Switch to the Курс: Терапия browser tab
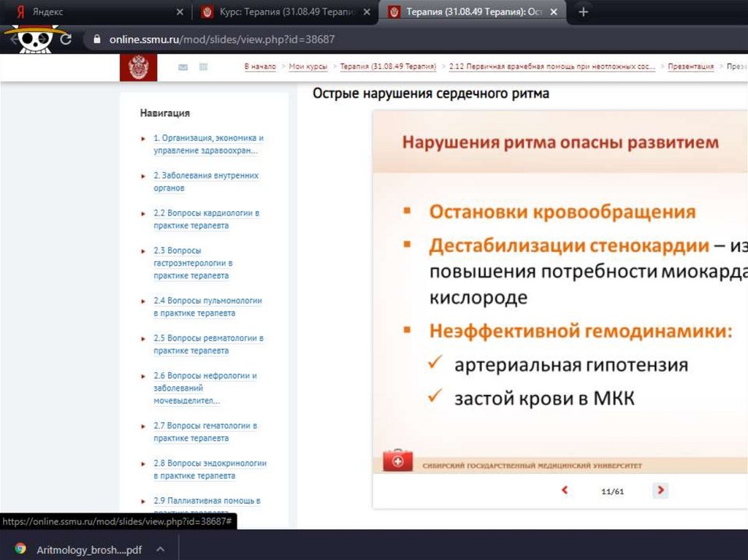748x560 pixels. 285,12
